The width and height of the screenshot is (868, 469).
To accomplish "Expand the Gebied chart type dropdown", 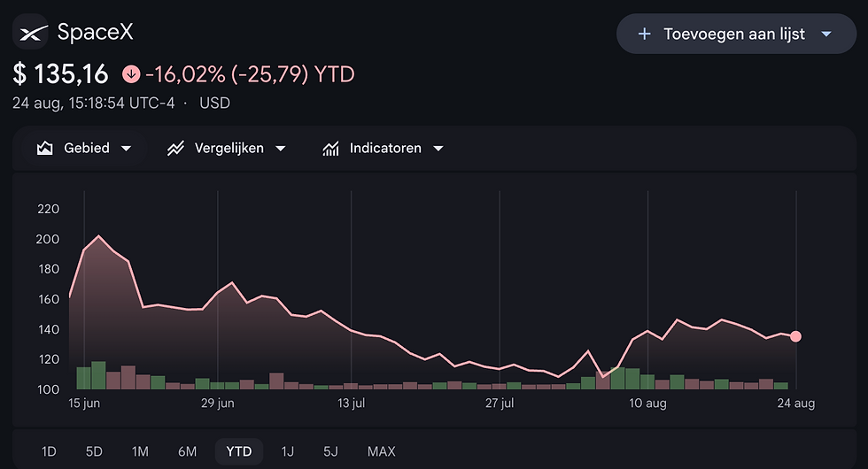I will click(x=126, y=149).
